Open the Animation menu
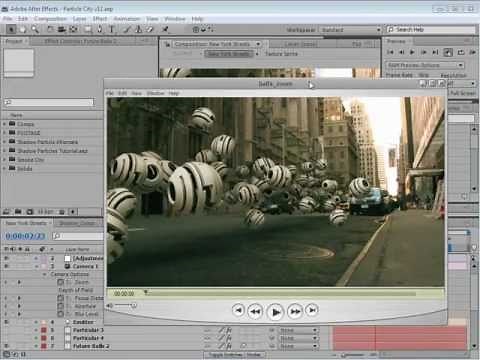The height and width of the screenshot is (360, 480). pos(127,19)
